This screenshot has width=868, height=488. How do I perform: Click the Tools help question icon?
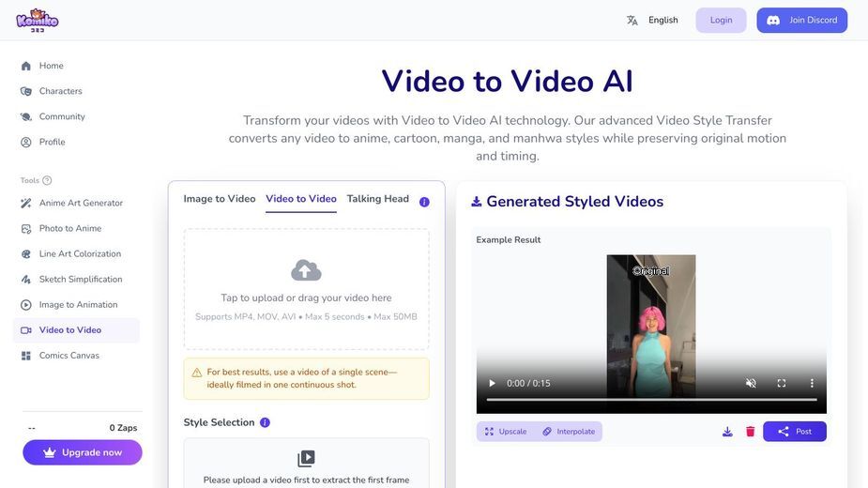point(47,180)
